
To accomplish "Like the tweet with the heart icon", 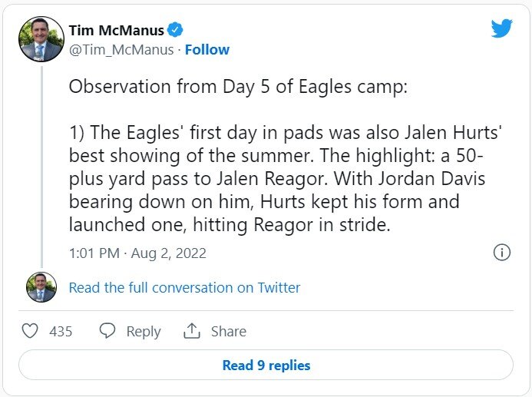I will pos(30,331).
